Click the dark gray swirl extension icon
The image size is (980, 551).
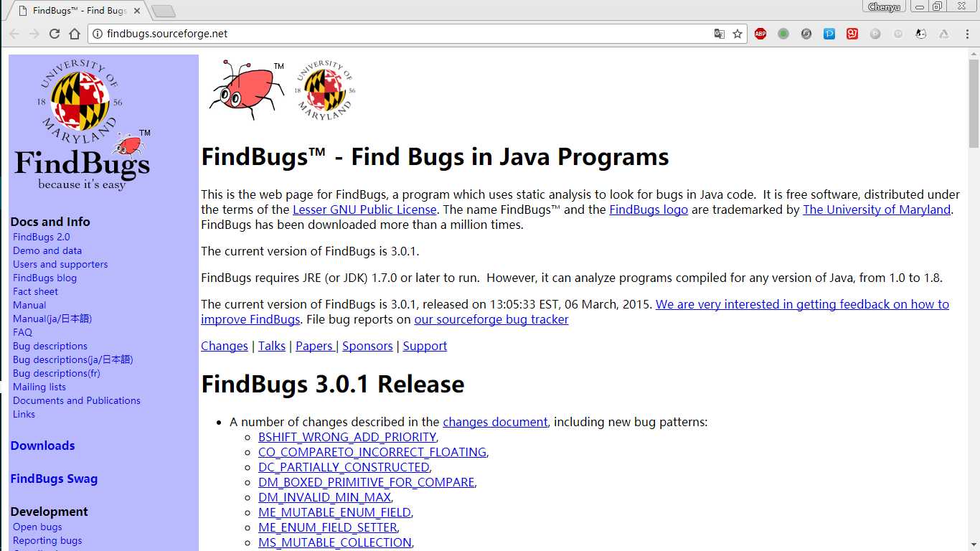[806, 34]
